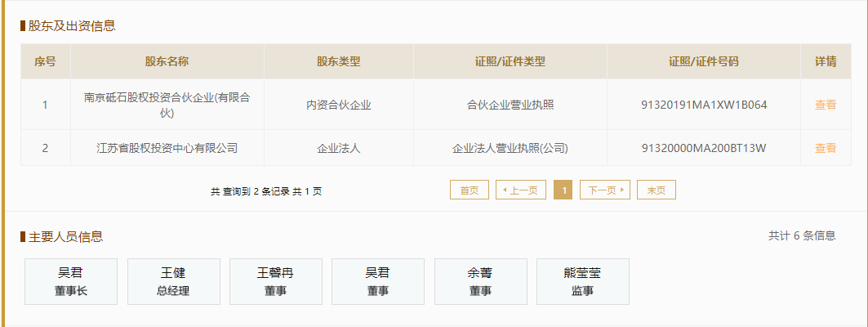
Task: Open 查看 details for 江苏省股权投资中心有限公司
Action: coord(825,148)
